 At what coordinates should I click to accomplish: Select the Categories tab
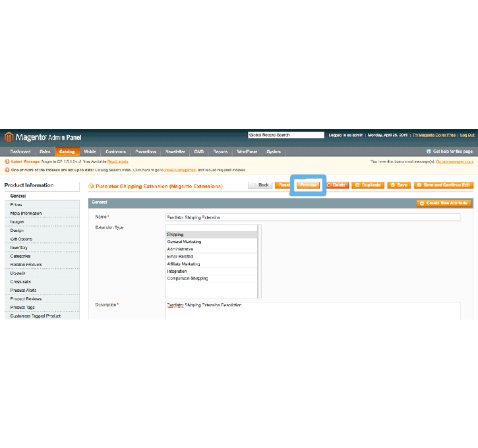(x=42, y=256)
